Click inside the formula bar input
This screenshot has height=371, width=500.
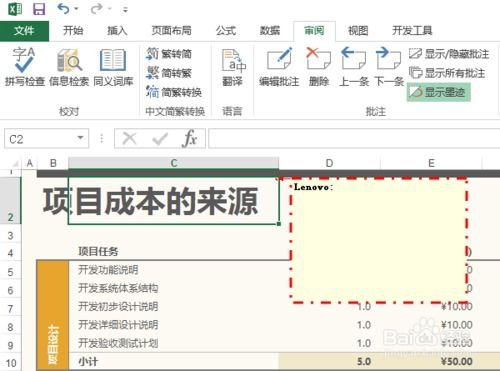point(354,139)
